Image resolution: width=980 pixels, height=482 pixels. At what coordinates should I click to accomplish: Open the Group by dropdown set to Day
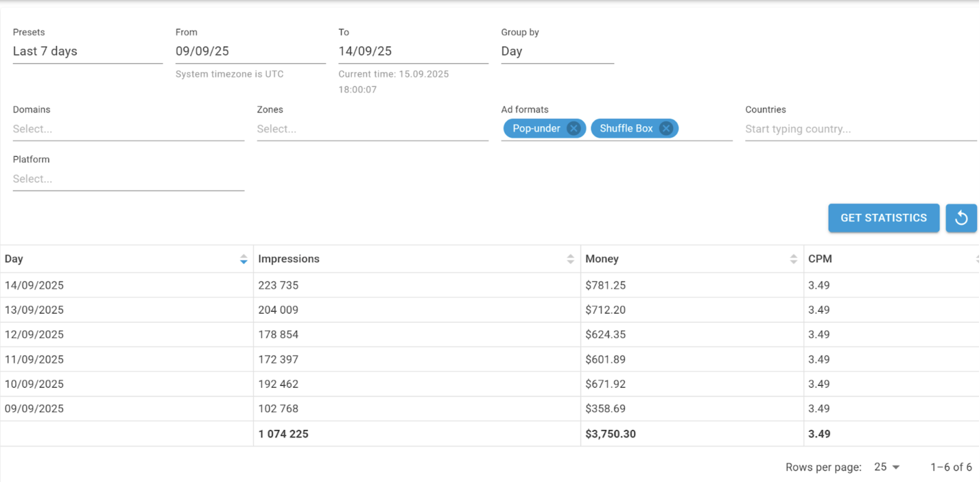point(557,51)
